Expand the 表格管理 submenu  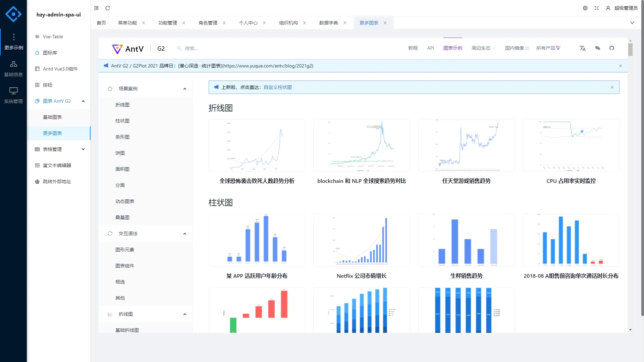[x=83, y=149]
